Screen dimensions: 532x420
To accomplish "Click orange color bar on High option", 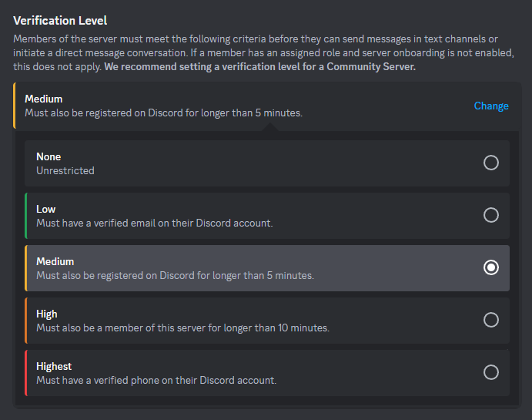I will pos(25,321).
